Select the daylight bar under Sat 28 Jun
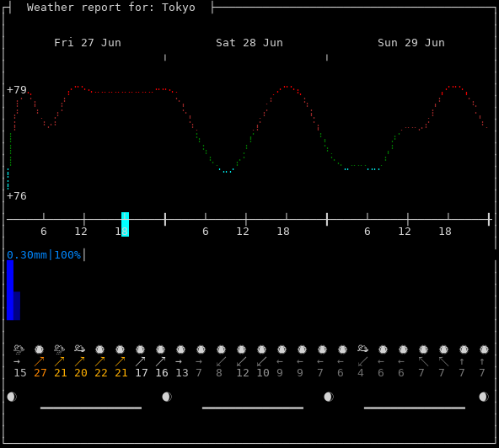 click(253, 408)
